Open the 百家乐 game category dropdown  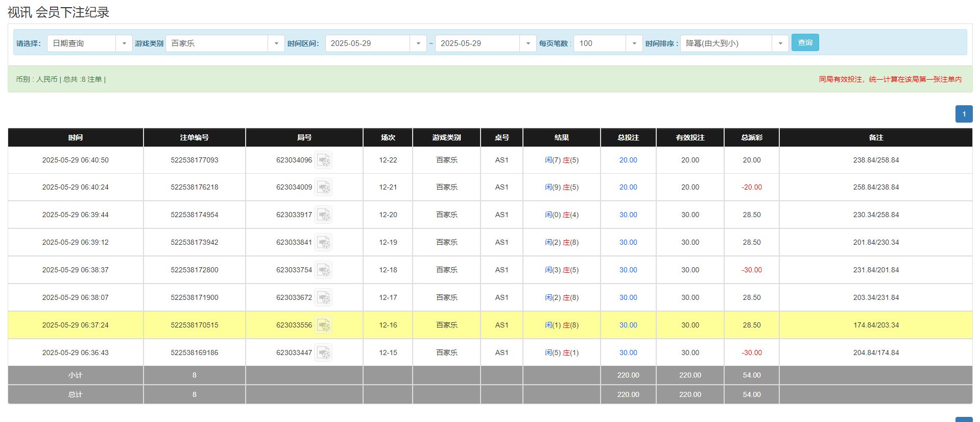coord(276,43)
